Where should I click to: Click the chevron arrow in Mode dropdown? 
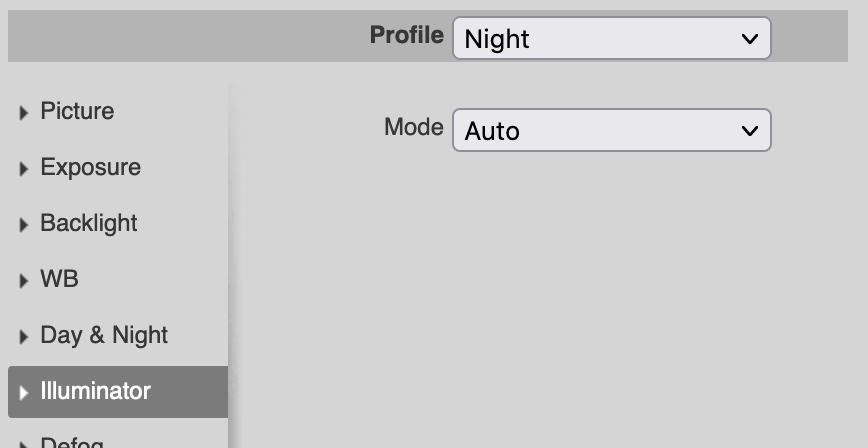point(750,131)
